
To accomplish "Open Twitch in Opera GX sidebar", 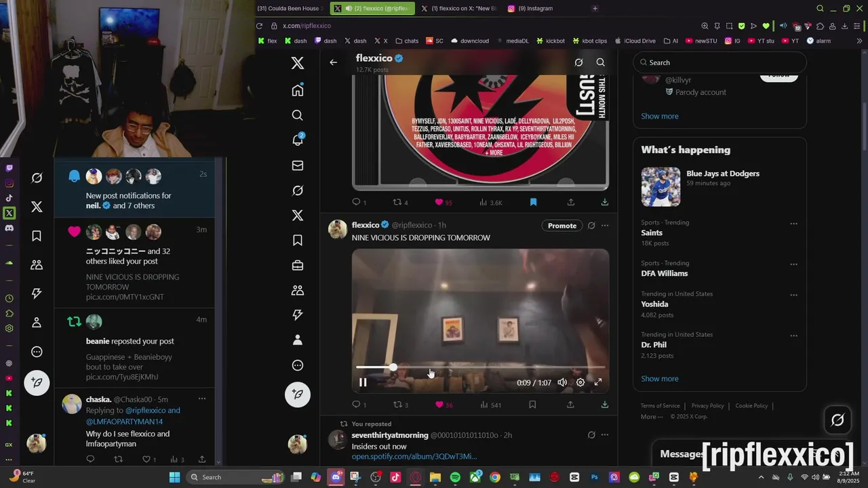I will [9, 168].
